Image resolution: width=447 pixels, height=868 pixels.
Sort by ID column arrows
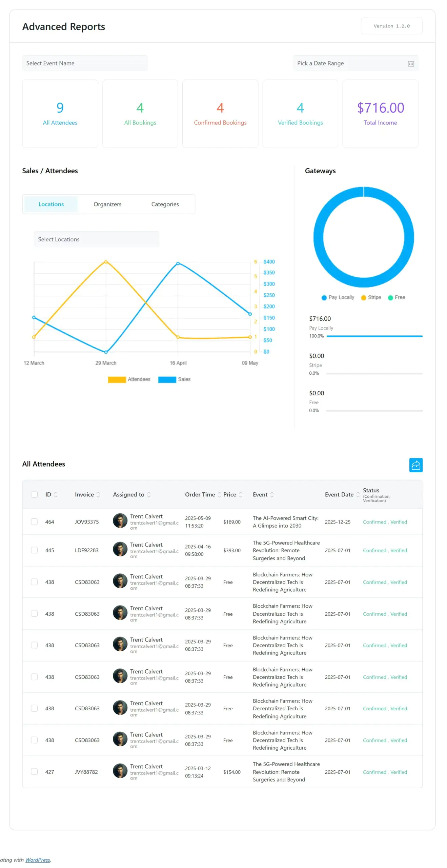(56, 494)
